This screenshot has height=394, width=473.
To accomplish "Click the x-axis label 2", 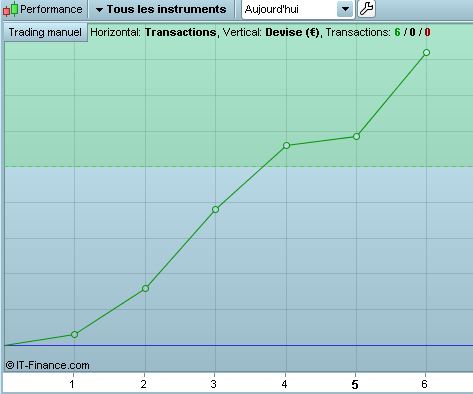I will coord(143,384).
